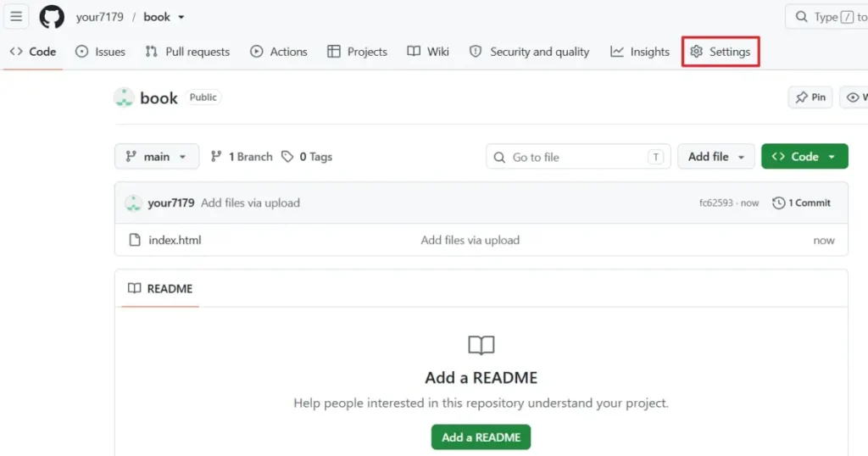Open the Projects tab
868x456 pixels.
pos(357,52)
